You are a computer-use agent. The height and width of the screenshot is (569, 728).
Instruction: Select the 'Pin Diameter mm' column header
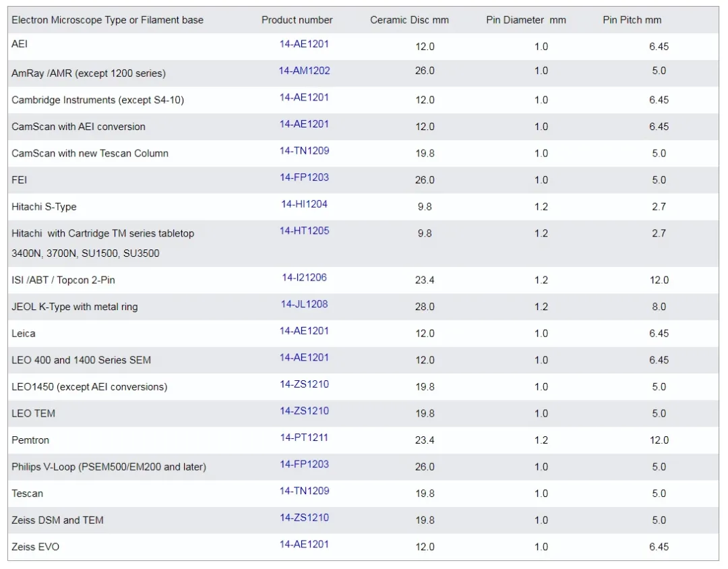pyautogui.click(x=526, y=20)
